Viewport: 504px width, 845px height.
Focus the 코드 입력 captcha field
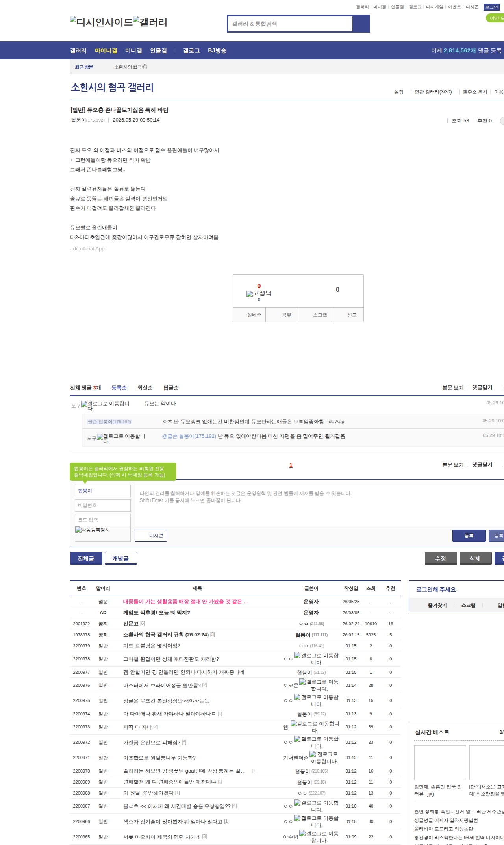pyautogui.click(x=102, y=520)
